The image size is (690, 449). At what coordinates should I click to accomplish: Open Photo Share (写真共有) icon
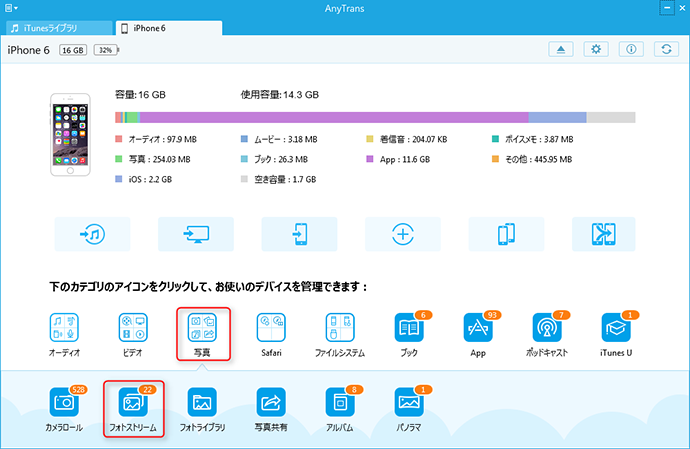tap(271, 402)
